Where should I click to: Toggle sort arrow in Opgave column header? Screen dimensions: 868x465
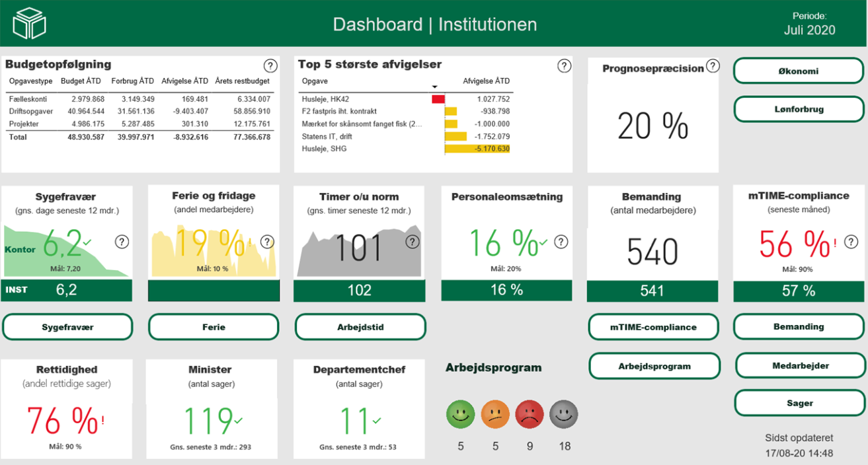pyautogui.click(x=435, y=87)
